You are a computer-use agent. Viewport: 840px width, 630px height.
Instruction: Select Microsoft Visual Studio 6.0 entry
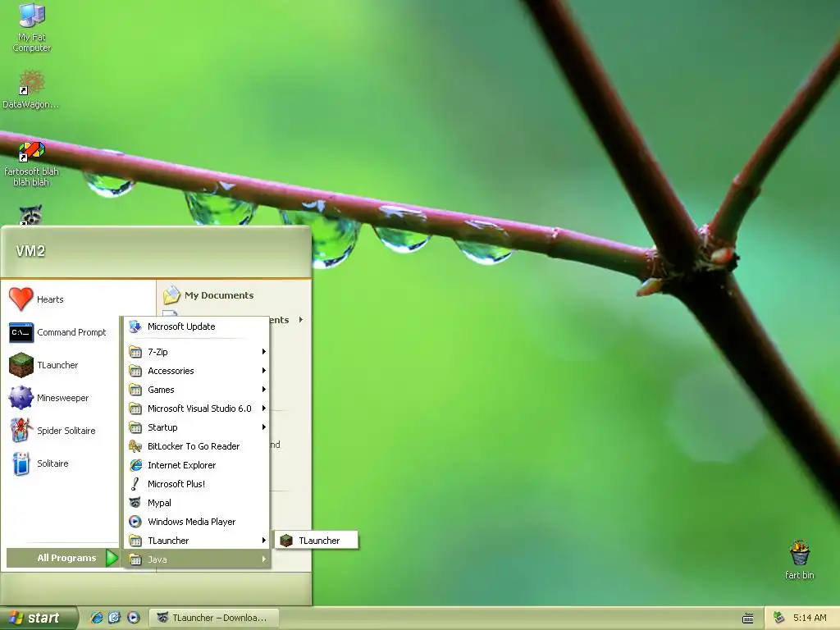(x=197, y=409)
